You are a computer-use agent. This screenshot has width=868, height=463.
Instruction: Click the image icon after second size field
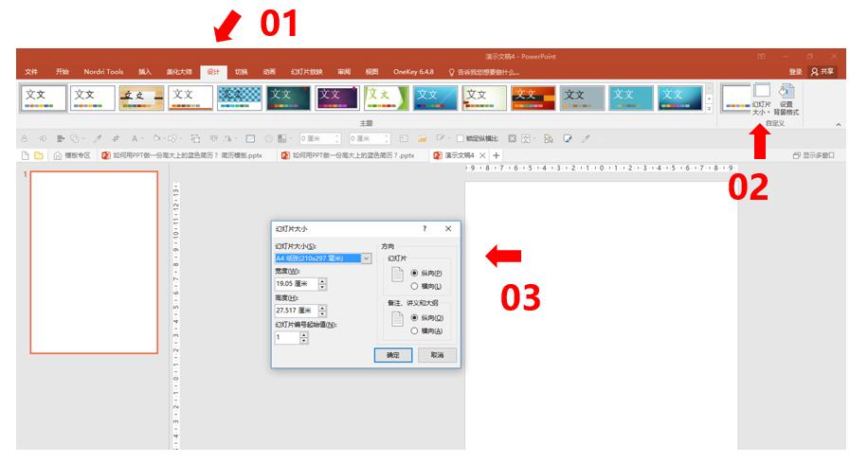[404, 138]
